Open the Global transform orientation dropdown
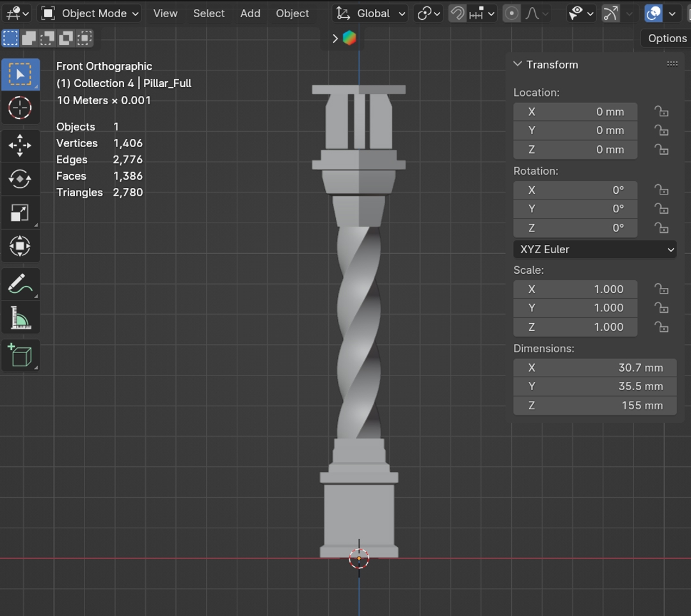 [371, 13]
